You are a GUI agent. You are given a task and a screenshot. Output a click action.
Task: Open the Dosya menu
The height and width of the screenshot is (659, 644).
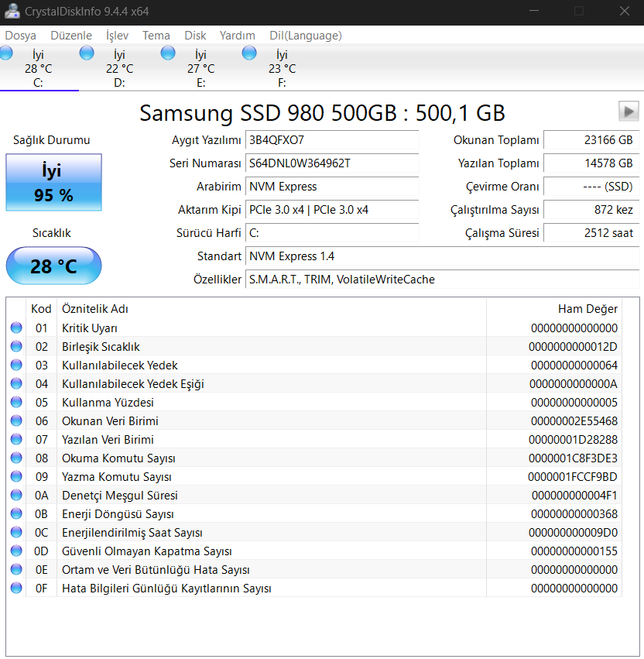click(x=20, y=36)
